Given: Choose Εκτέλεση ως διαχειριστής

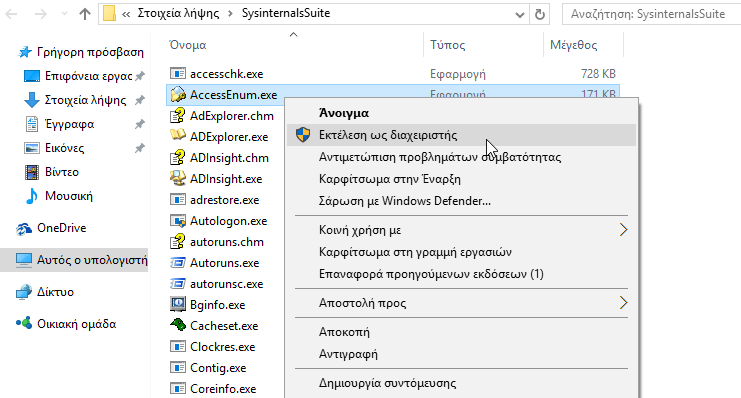Looking at the screenshot, I should click(461, 135).
